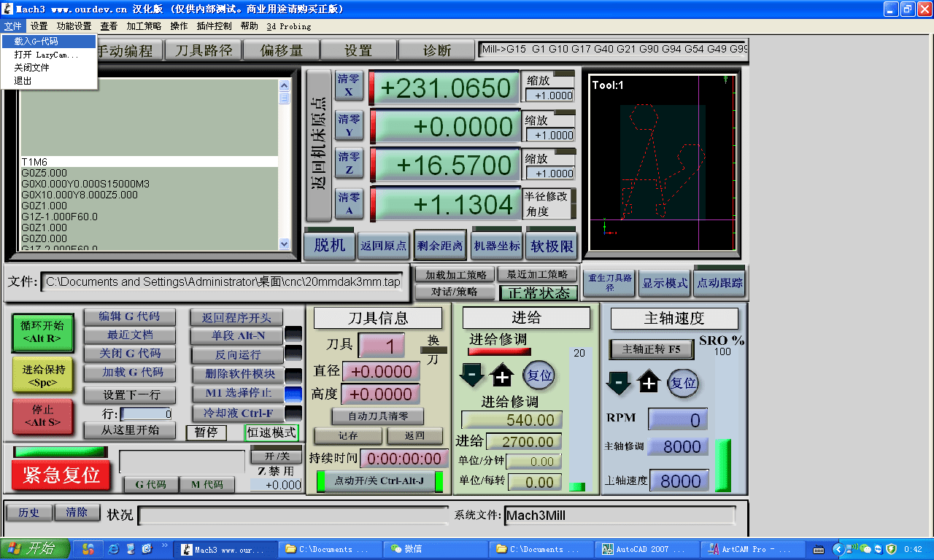Image resolution: width=934 pixels, height=560 pixels.
Task: Toggle 主轴正转 F5 spindle
Action: (x=652, y=349)
